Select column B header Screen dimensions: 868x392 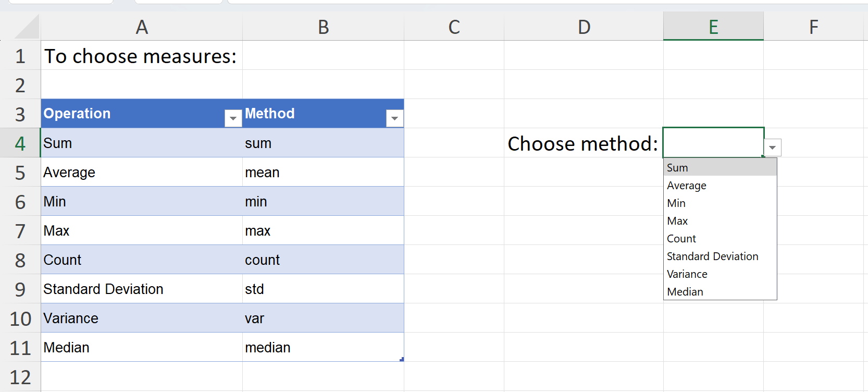323,27
